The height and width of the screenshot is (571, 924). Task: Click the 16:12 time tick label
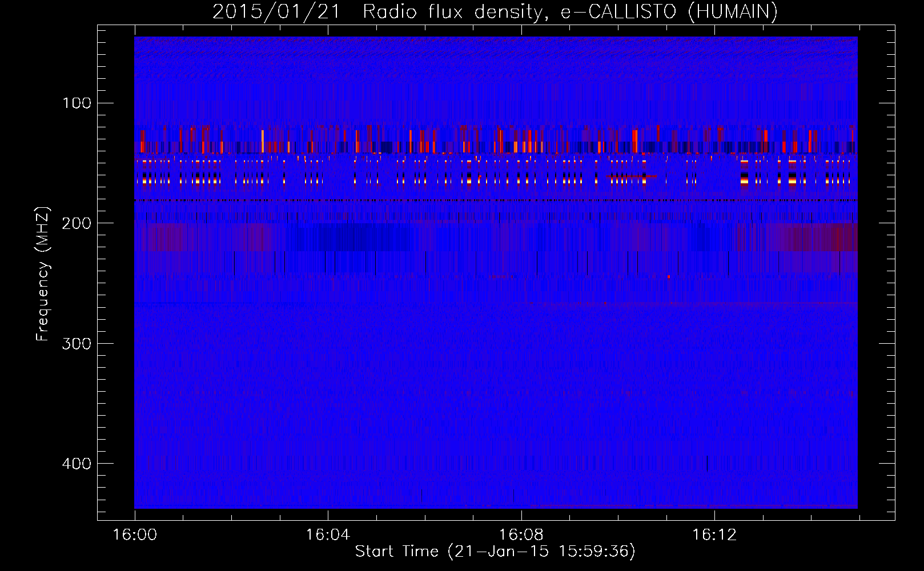click(714, 535)
